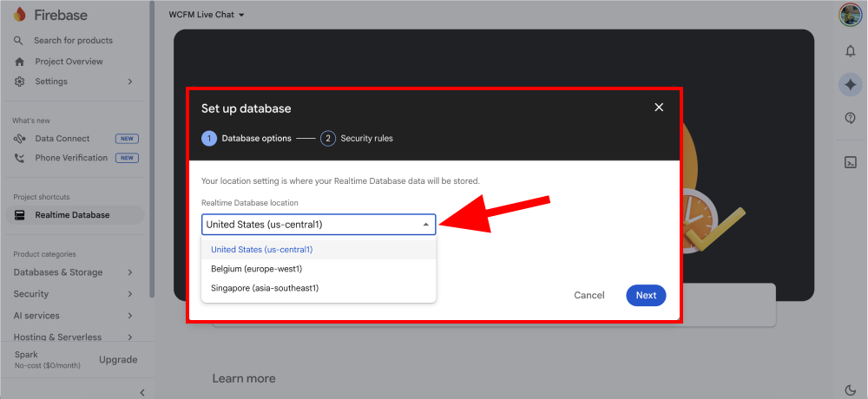
Task: Open the Cloud Shell terminal icon
Action: [x=851, y=161]
